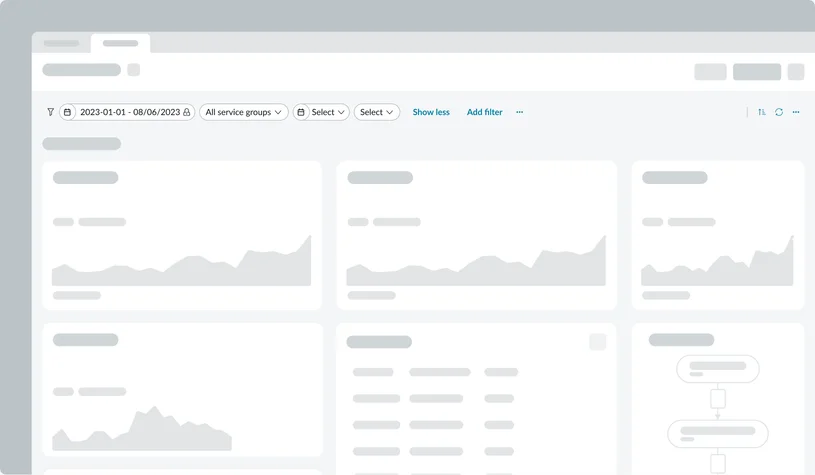The image size is (815, 475).
Task: Open the ellipsis menu next to Add filter
Action: 520,112
